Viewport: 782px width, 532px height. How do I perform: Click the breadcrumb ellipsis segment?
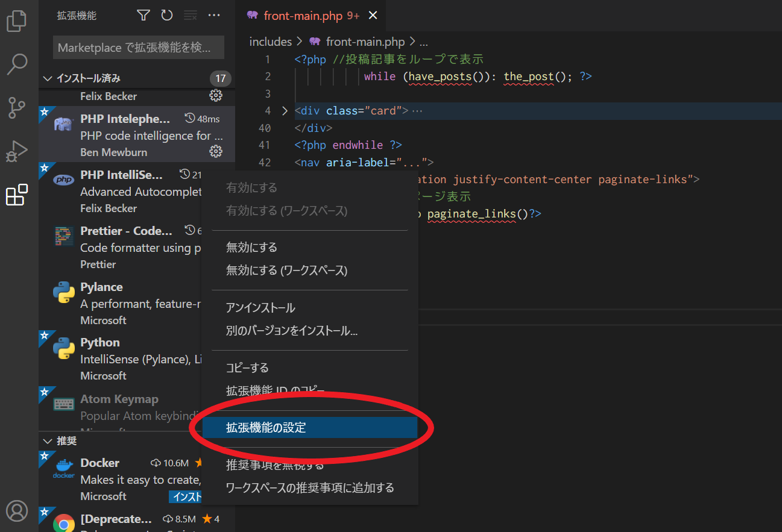point(423,42)
